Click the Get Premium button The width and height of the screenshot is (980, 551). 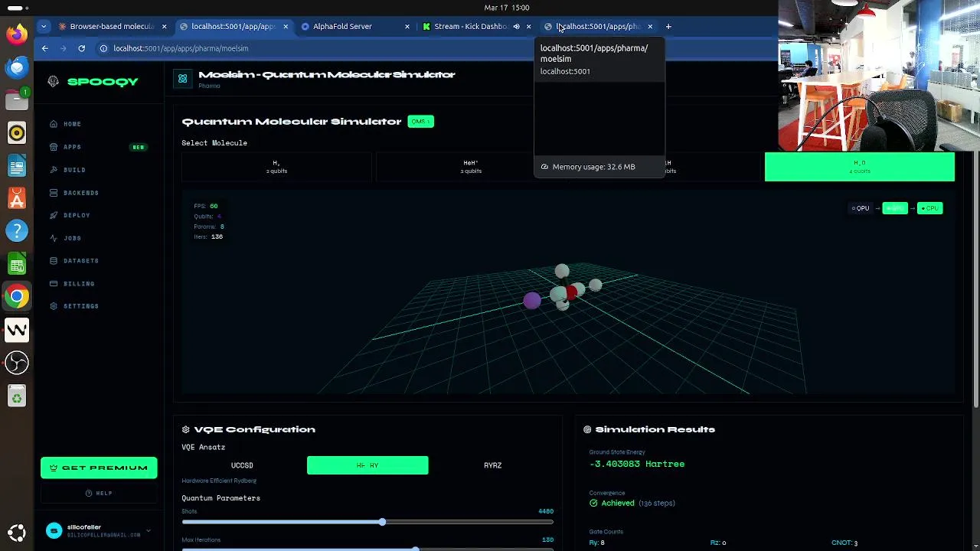point(99,468)
